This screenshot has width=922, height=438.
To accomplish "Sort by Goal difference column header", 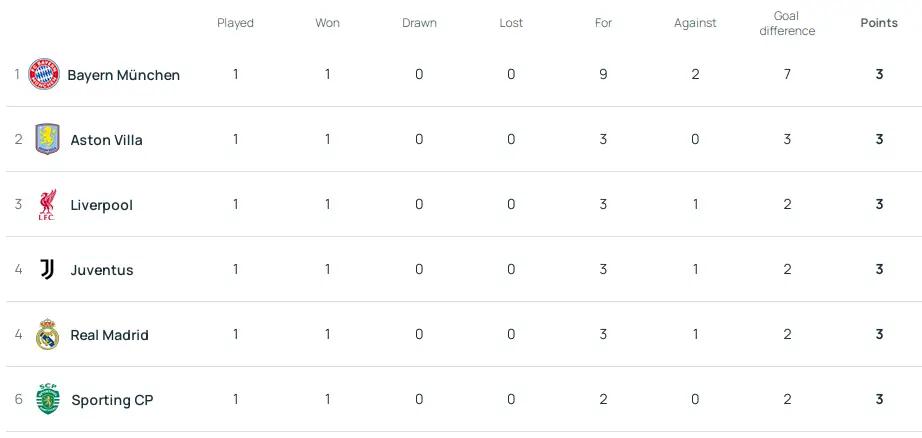I will (787, 24).
